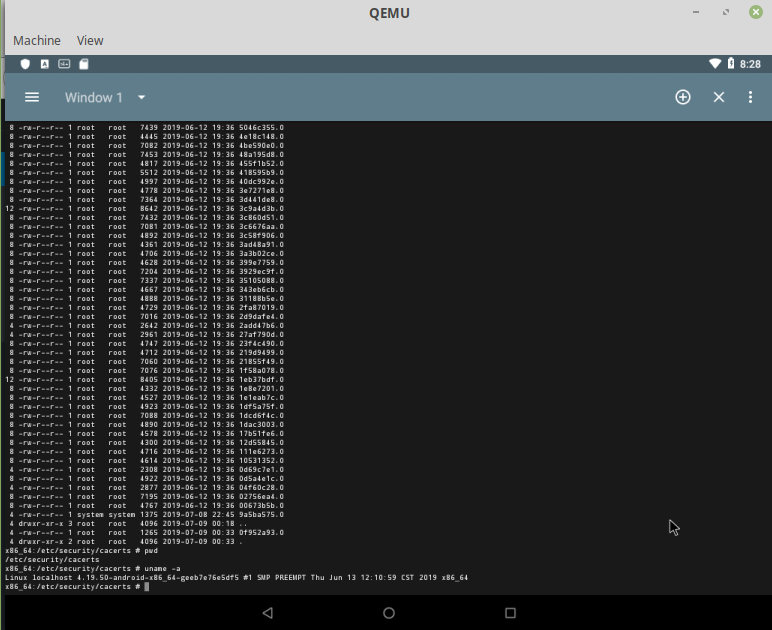
Task: Click file name 00673b5b.0
Action: [x=261, y=505]
